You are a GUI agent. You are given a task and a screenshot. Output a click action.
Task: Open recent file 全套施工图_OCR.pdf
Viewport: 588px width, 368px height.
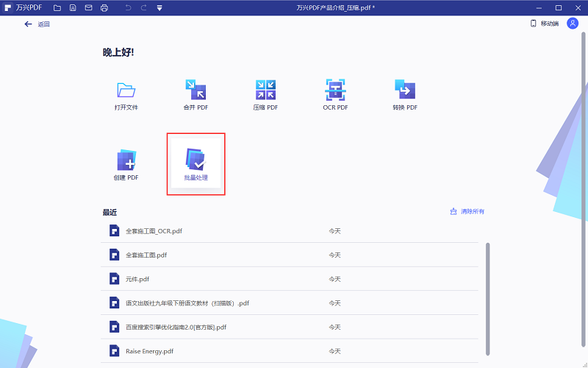154,231
